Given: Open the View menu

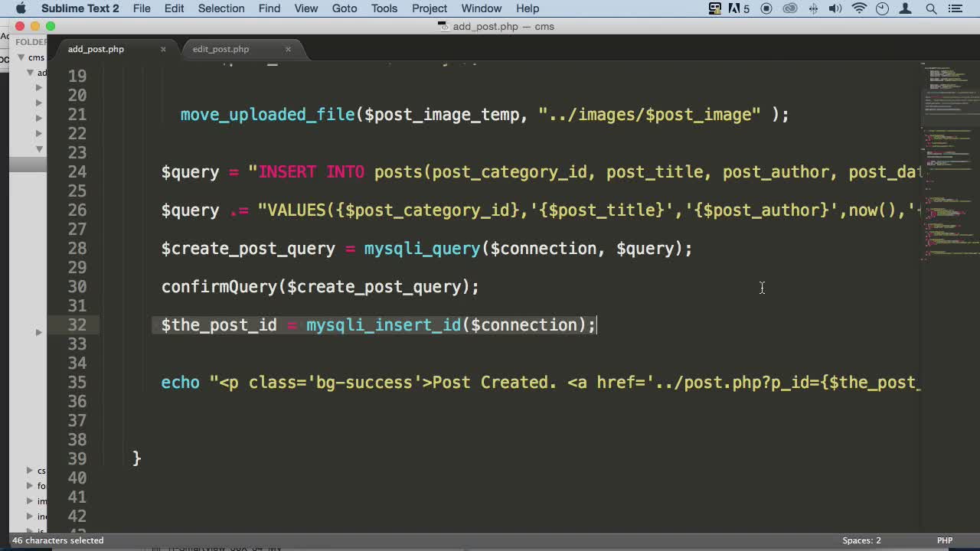Looking at the screenshot, I should [306, 8].
